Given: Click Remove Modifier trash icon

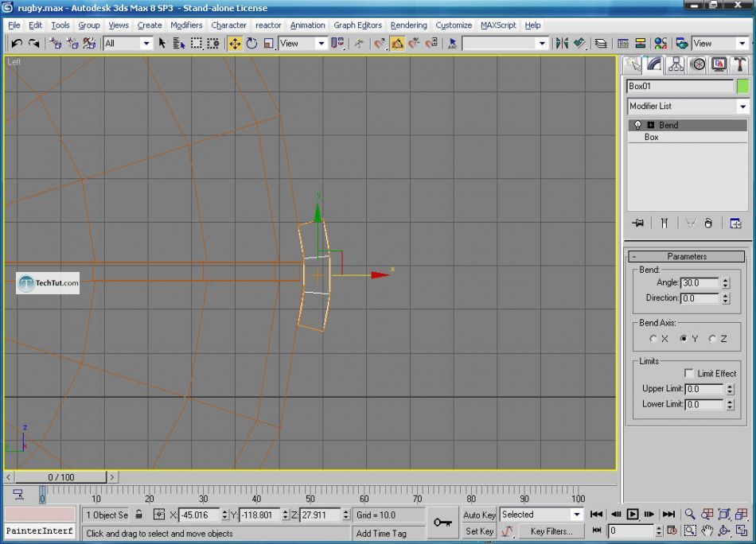Looking at the screenshot, I should pos(708,223).
